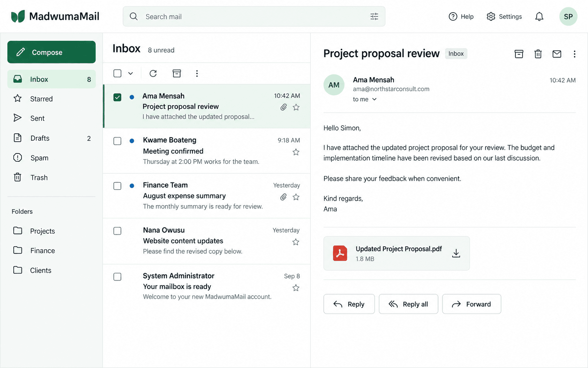This screenshot has height=368, width=588.
Task: Open the Projects folder
Action: tap(52, 231)
